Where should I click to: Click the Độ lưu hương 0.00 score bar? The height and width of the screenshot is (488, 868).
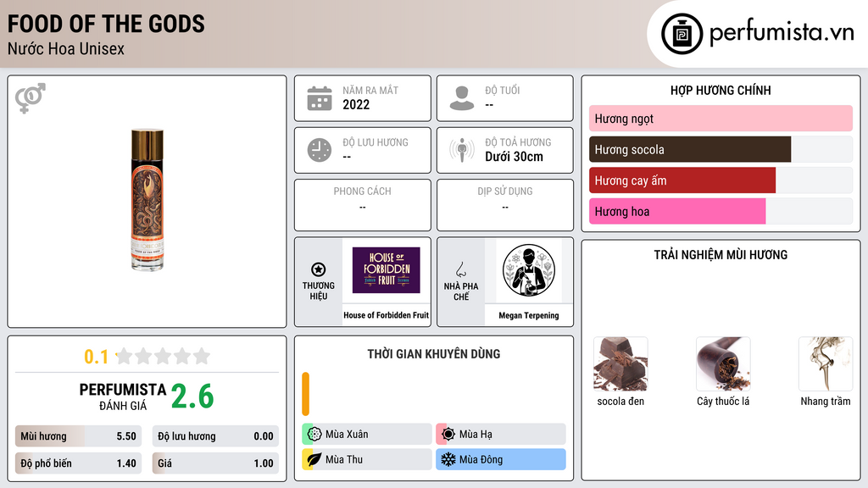(x=215, y=436)
